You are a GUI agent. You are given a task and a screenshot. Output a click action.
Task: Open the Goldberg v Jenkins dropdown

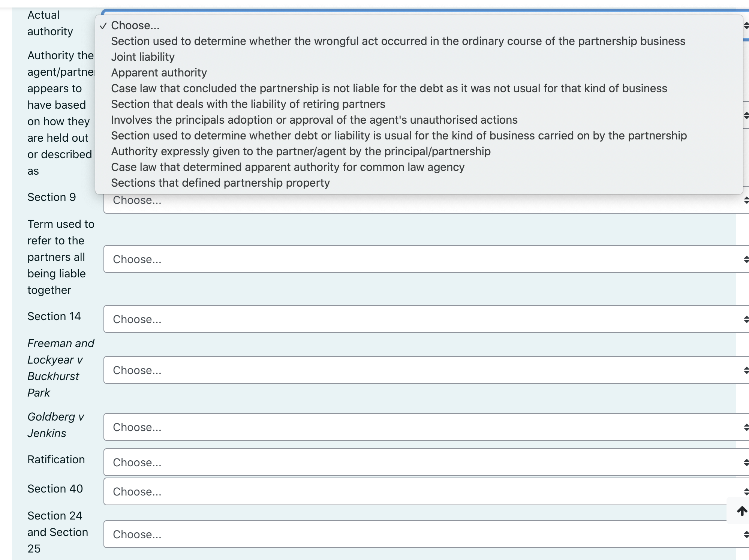[x=412, y=427]
